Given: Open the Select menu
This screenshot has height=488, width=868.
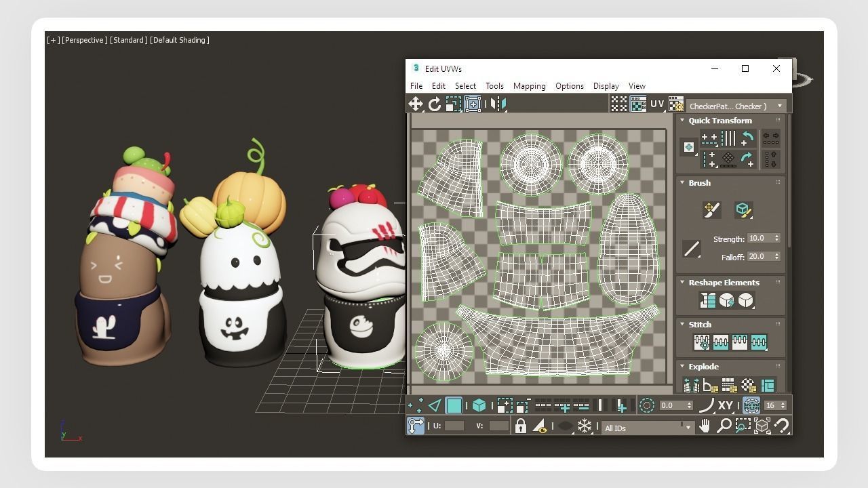Looking at the screenshot, I should tap(465, 86).
